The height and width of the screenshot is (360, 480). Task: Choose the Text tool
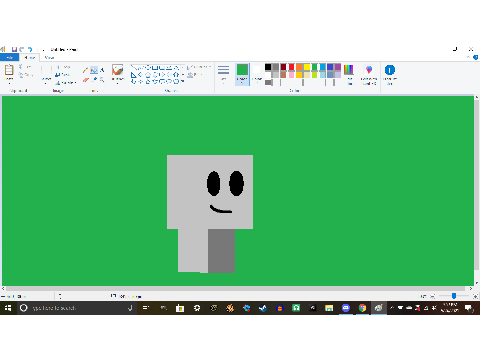[102, 70]
